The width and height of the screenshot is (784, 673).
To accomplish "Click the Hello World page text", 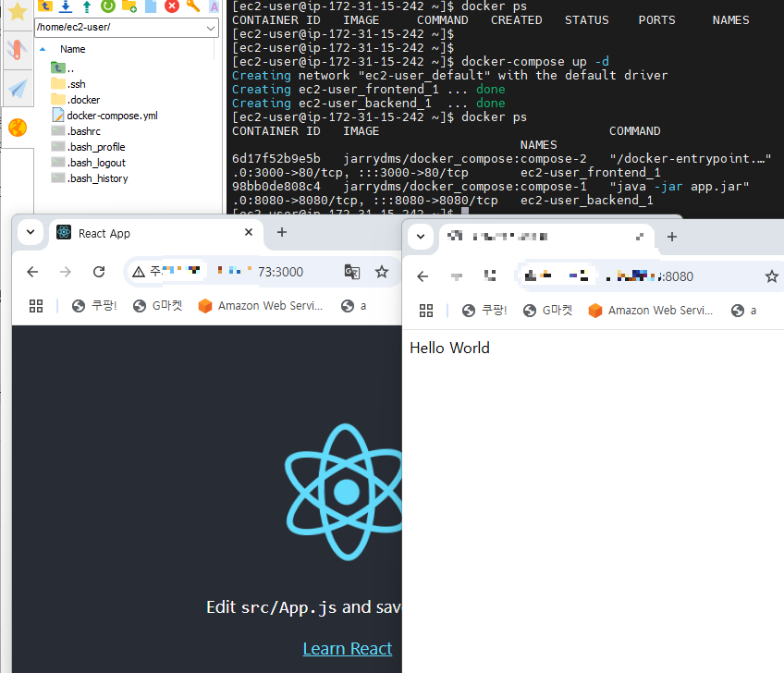I will pyautogui.click(x=449, y=348).
